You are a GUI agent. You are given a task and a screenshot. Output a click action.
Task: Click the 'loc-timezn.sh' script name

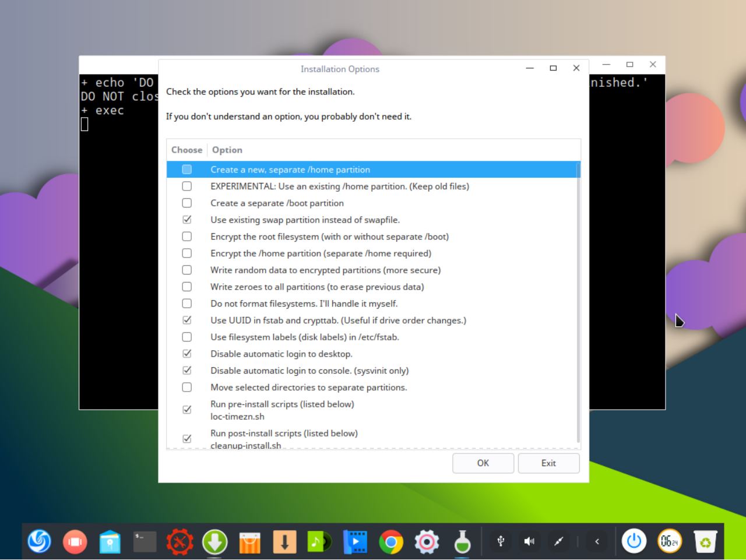(x=237, y=417)
